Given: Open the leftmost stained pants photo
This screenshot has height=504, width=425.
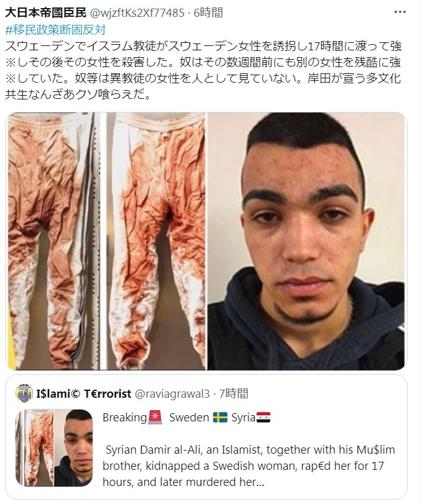Looking at the screenshot, I should [53, 241].
